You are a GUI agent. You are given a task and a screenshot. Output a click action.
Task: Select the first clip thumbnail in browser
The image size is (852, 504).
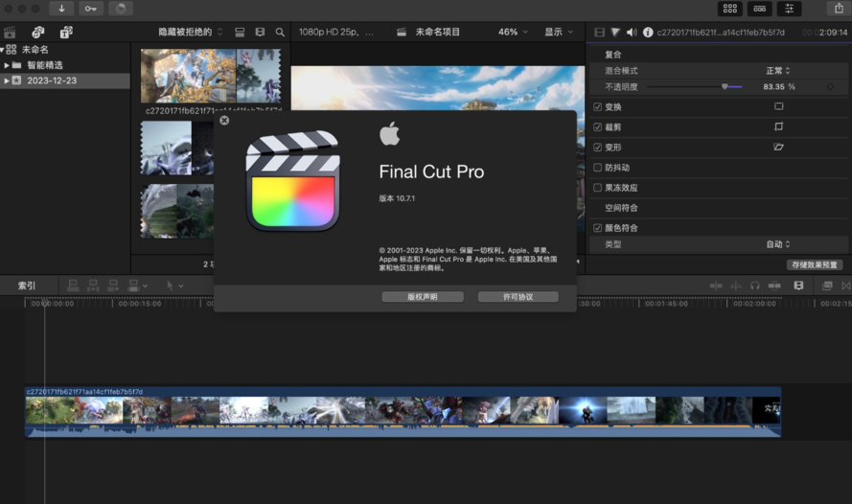click(211, 76)
